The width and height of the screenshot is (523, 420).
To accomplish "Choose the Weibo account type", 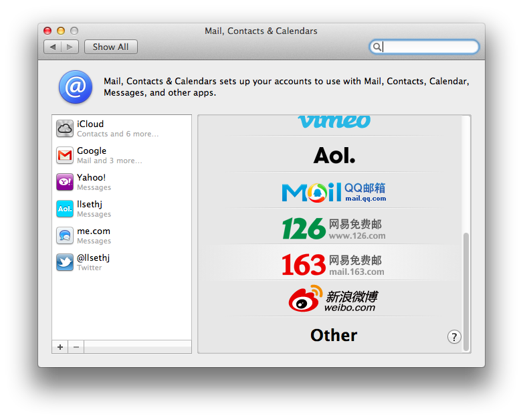I will click(x=334, y=300).
